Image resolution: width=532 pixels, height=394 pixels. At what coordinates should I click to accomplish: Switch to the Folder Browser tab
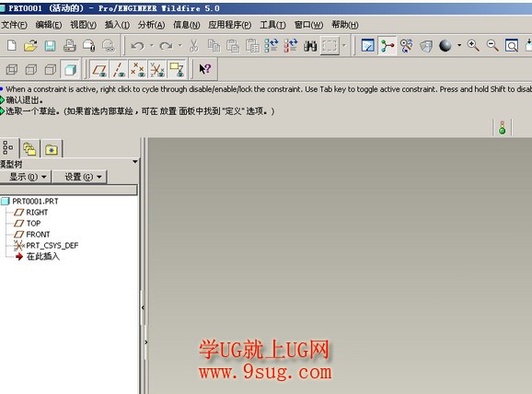pos(29,149)
